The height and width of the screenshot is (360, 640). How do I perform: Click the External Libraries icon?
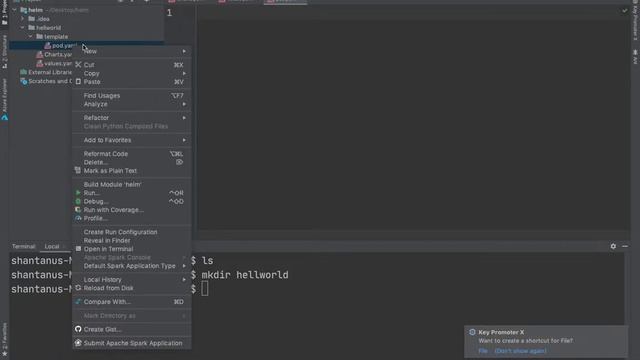pos(24,72)
